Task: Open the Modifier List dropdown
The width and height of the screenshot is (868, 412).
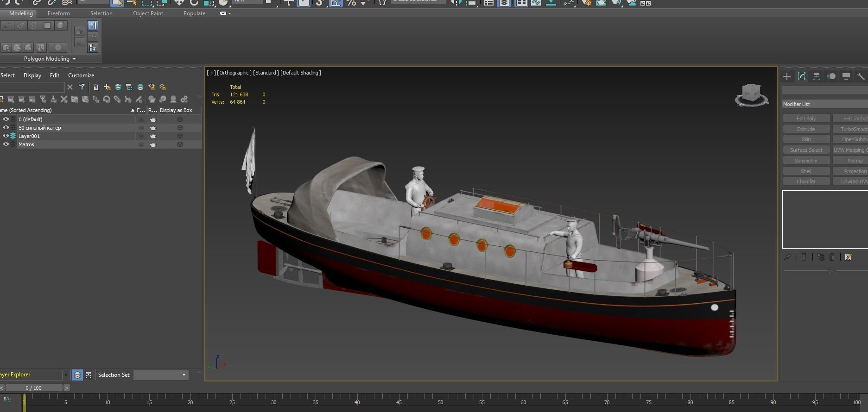Action: [x=825, y=104]
